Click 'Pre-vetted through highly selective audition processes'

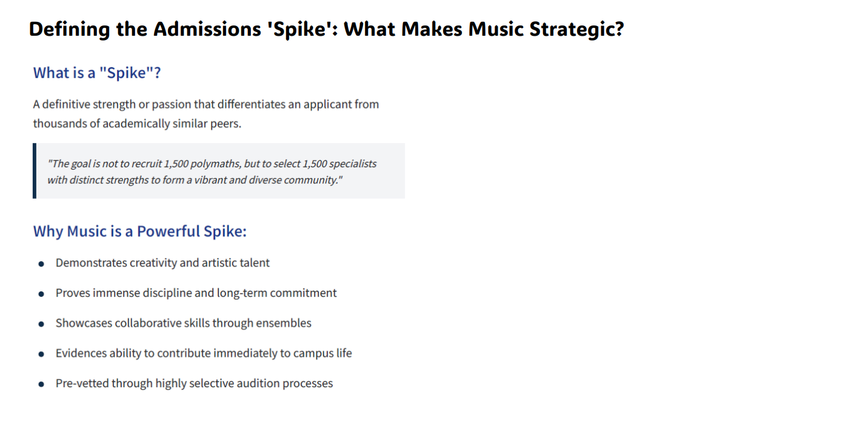point(194,384)
